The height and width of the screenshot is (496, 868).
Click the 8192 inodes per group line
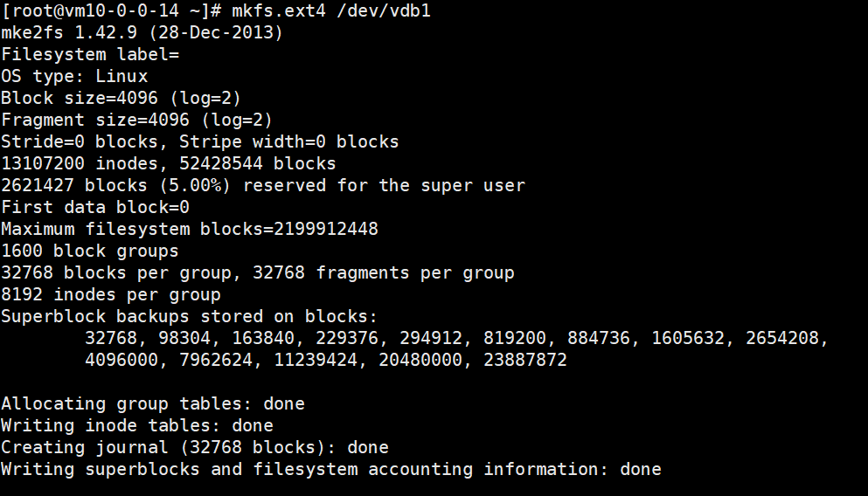pos(111,295)
